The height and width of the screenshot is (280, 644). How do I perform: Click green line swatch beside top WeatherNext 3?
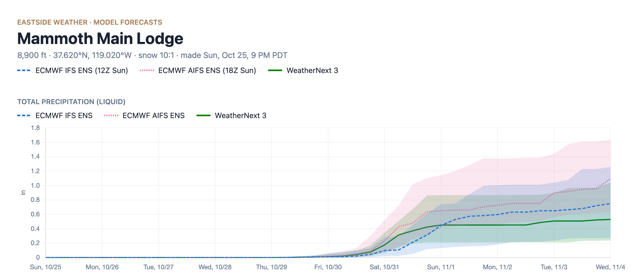tap(275, 70)
